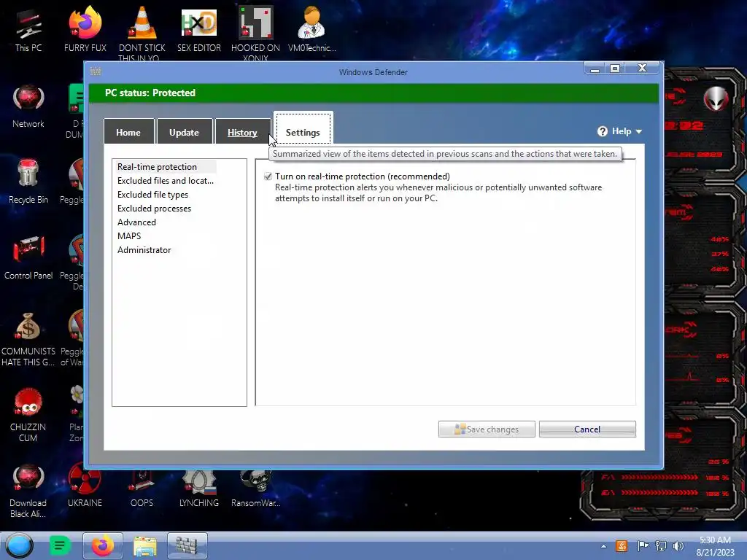Switch to the Update tab
The height and width of the screenshot is (560, 747).
184,132
